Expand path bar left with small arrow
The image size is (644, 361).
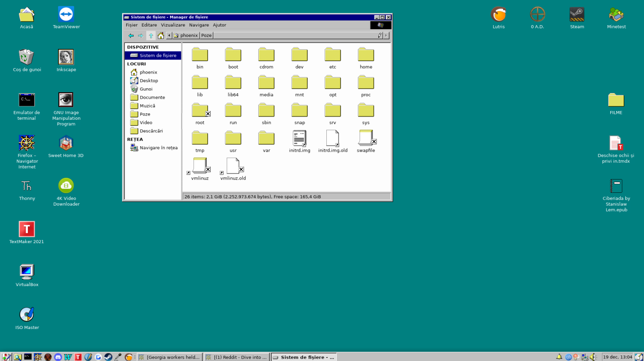tap(169, 35)
